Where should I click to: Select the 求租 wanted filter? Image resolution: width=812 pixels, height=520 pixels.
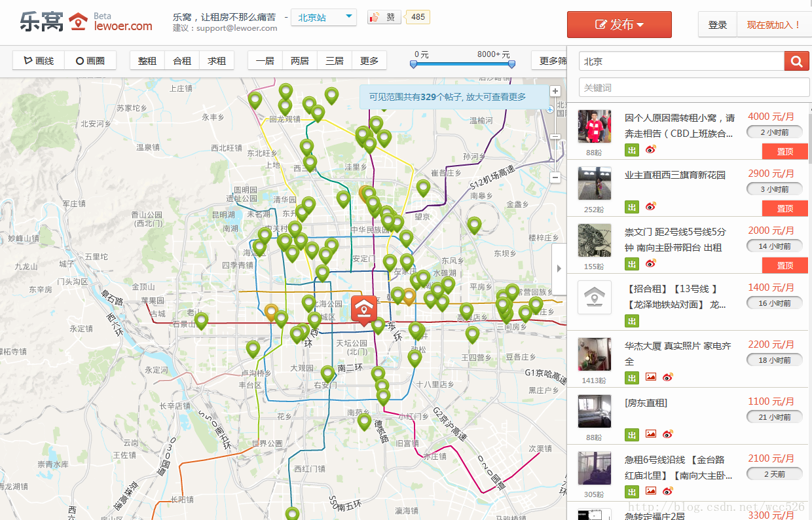click(217, 60)
